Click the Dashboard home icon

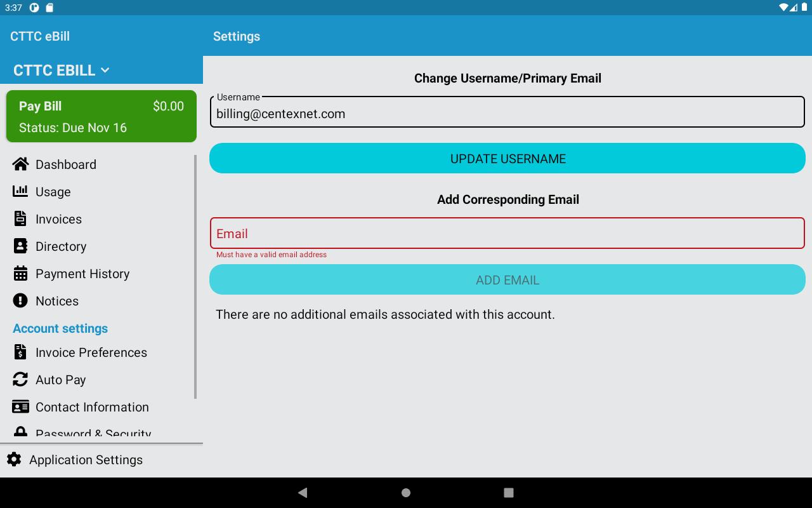[20, 164]
